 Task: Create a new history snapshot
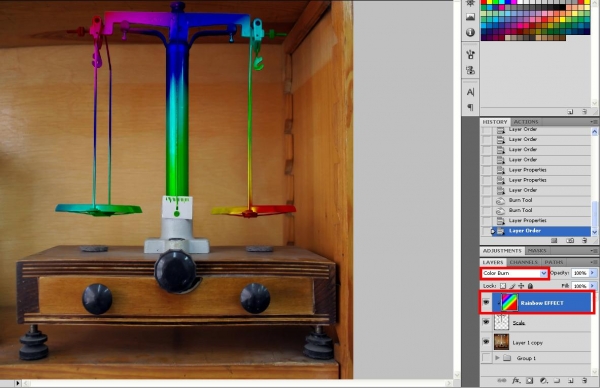pos(570,240)
